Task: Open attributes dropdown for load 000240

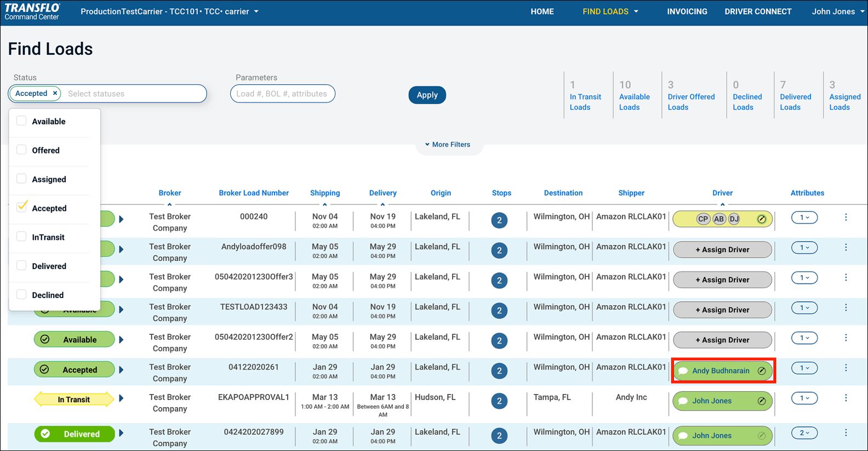Action: tap(804, 218)
